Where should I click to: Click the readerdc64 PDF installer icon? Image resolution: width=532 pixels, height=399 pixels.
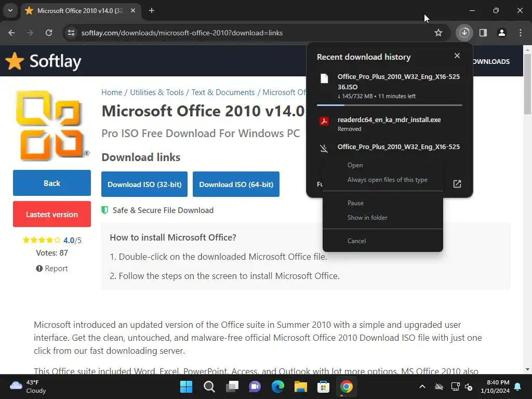point(324,121)
